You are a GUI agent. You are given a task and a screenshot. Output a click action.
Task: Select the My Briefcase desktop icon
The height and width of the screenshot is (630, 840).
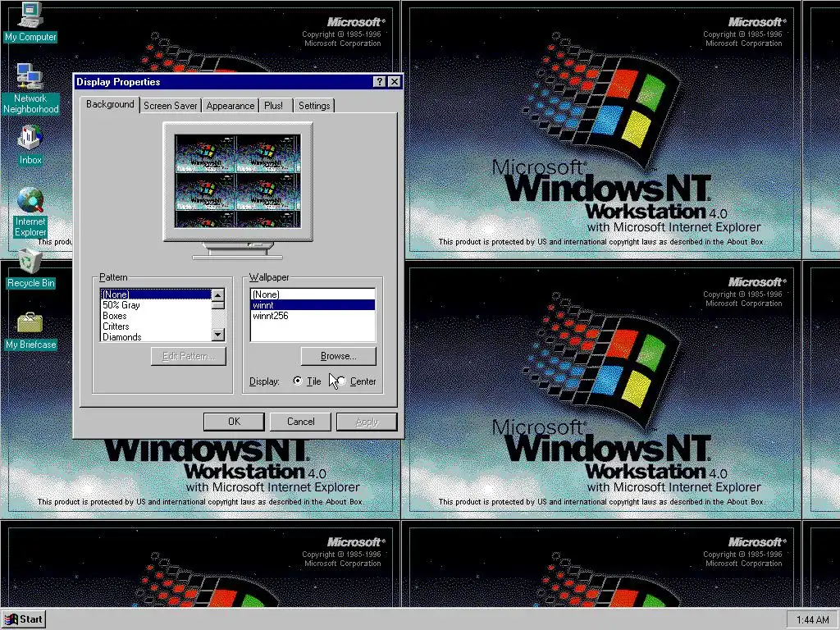[x=30, y=331]
